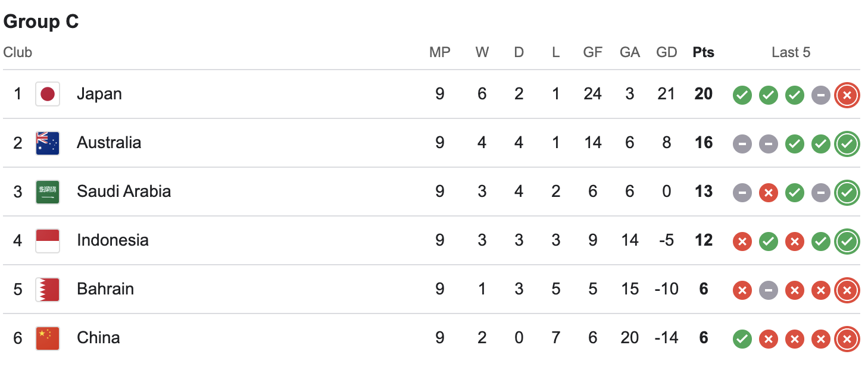Click Indonesia's latest circled win icon
The height and width of the screenshot is (370, 868).
(847, 241)
